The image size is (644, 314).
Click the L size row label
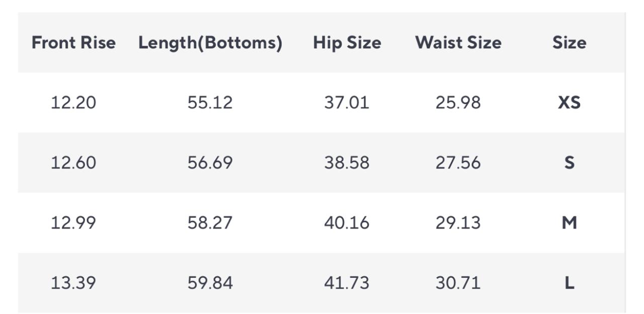click(x=569, y=283)
